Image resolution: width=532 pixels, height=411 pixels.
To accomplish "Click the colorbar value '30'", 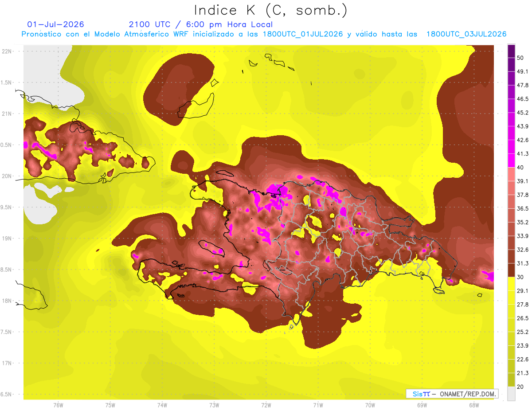I will (520, 277).
